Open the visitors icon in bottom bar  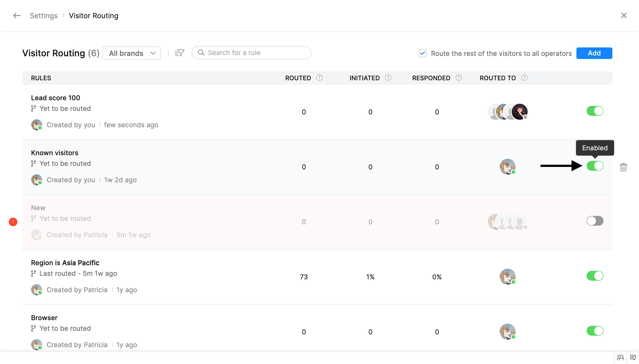coord(620,358)
